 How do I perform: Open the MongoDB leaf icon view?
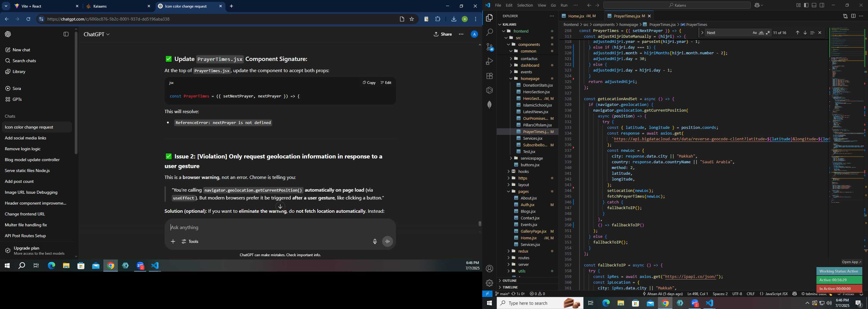[x=489, y=105]
